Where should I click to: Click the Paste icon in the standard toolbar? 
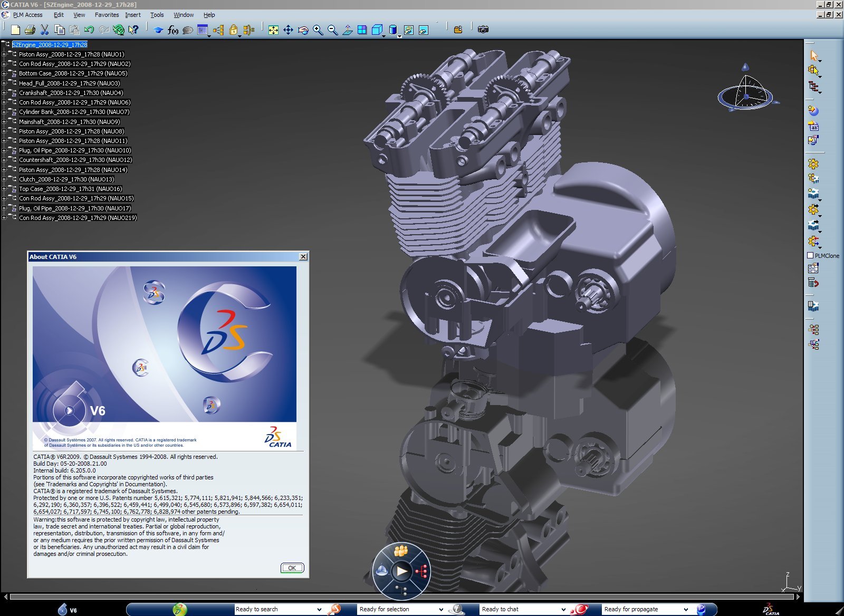coord(74,30)
